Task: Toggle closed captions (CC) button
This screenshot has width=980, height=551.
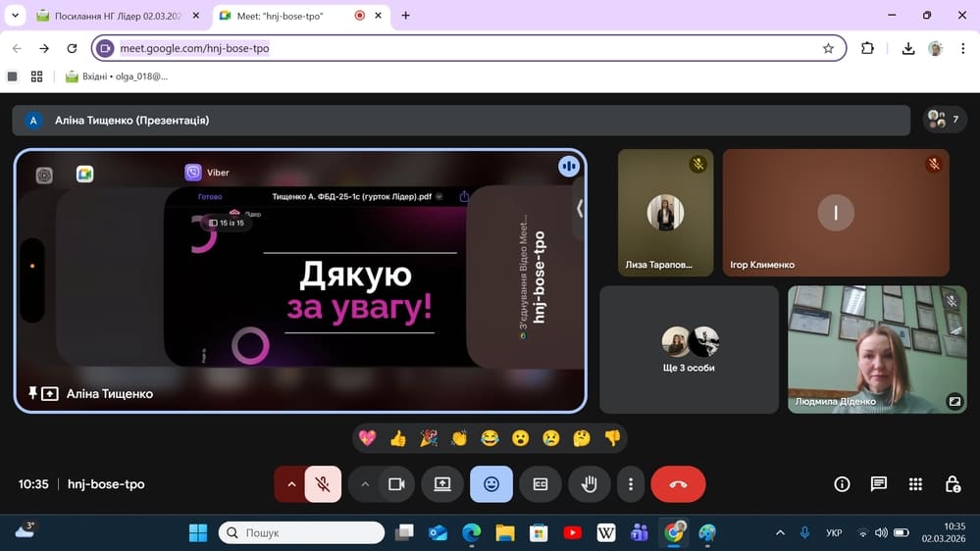Action: point(540,484)
